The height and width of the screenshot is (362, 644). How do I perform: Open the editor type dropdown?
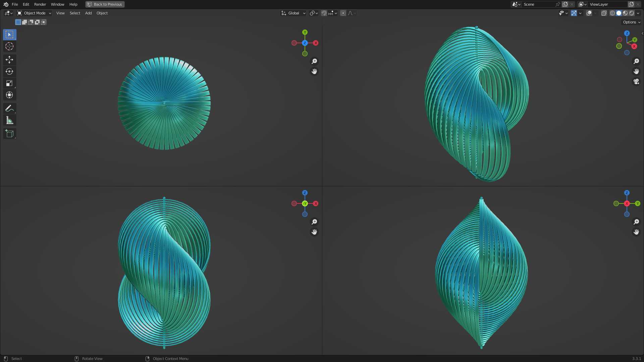point(8,13)
